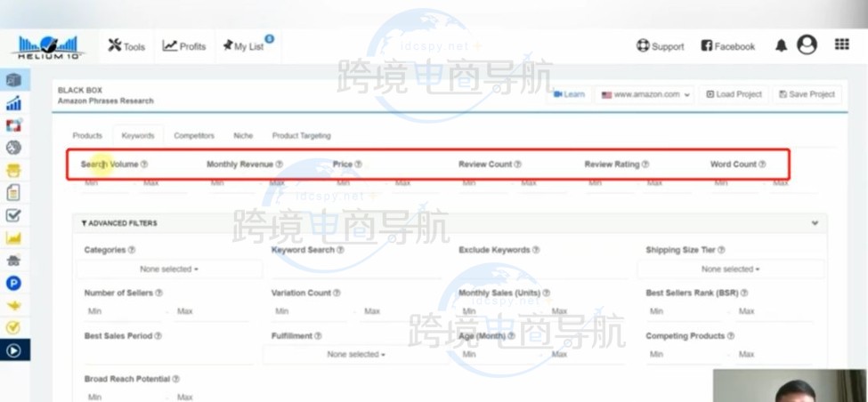
Task: Open the Fulfillment None selected dropdown
Action: pos(355,354)
